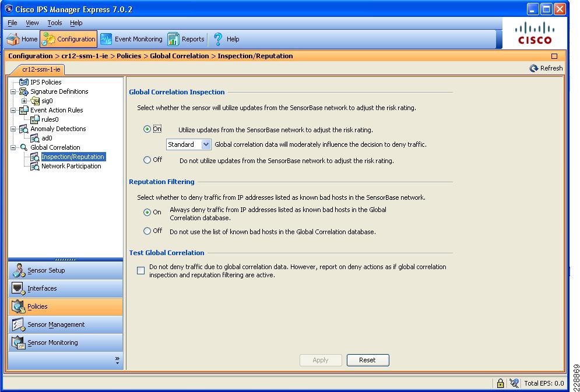Screen dimensions: 580x392
Task: Turn Reputation Filtering Off
Action: click(147, 231)
